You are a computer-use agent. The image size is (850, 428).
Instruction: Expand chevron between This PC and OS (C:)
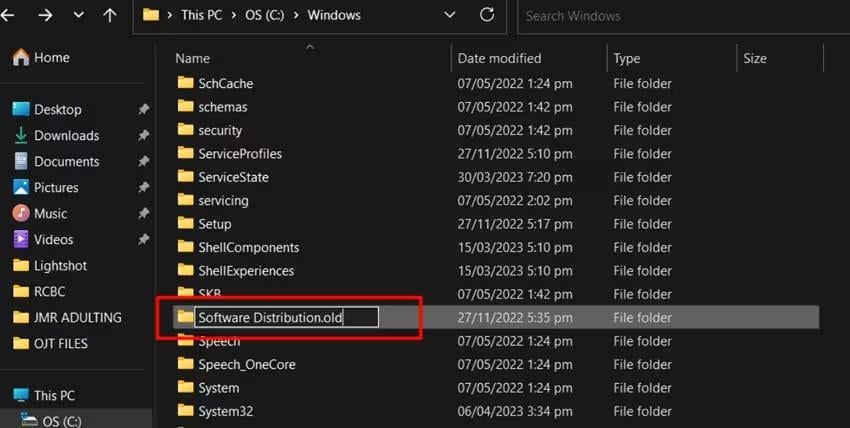pyautogui.click(x=234, y=15)
